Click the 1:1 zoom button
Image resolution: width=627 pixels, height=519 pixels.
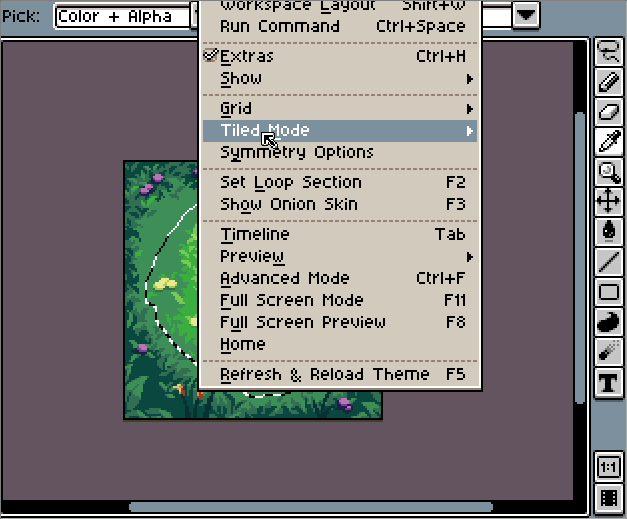(609, 467)
